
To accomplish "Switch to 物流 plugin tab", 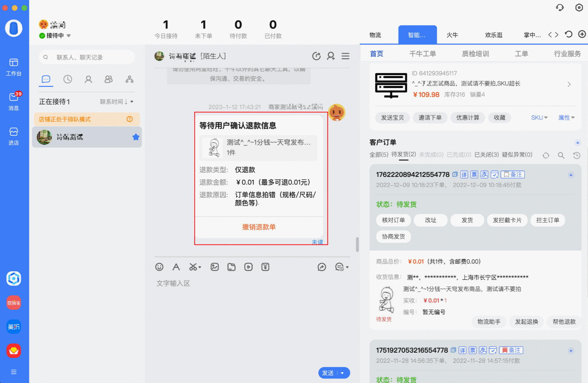I will [x=375, y=35].
